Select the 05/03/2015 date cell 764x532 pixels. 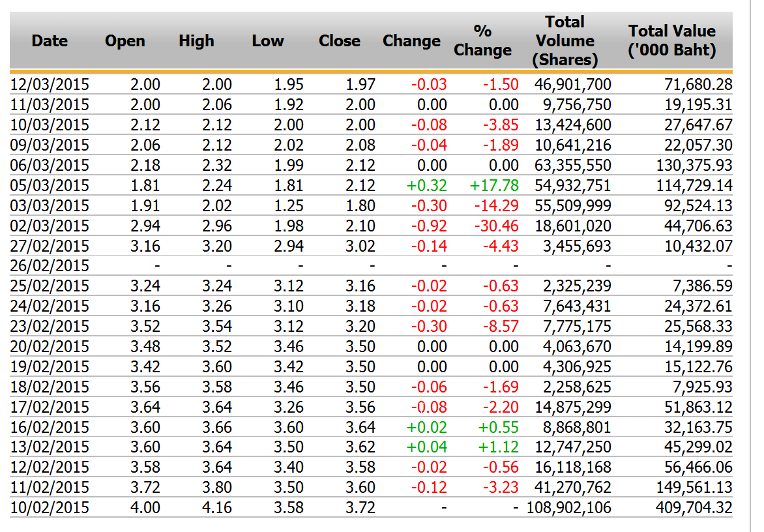click(x=50, y=185)
